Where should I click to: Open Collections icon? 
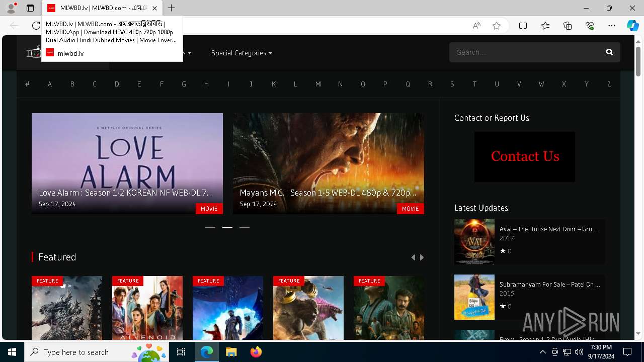tap(568, 26)
